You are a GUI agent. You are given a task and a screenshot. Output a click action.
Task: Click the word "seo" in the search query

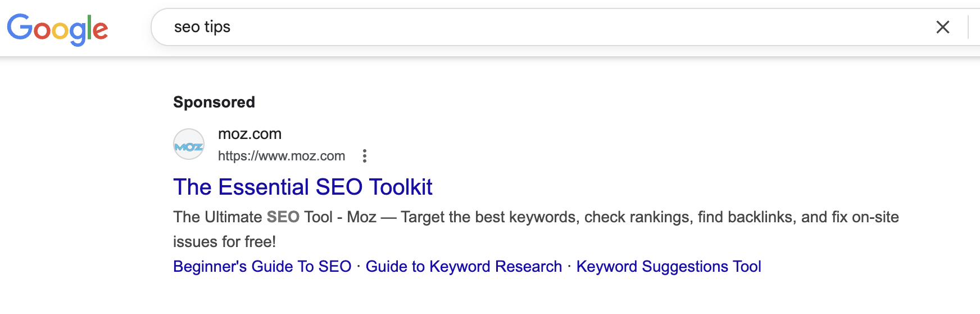187,27
